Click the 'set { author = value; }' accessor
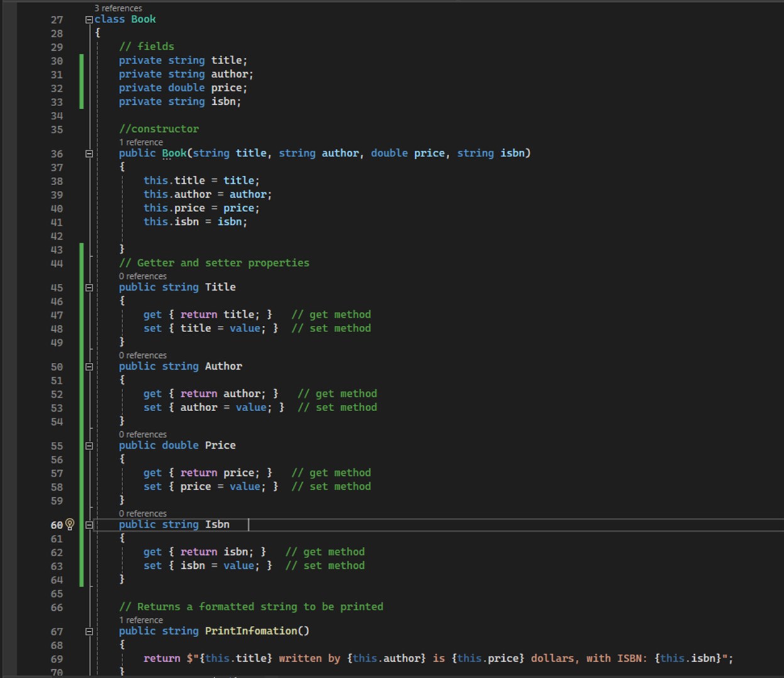 [214, 407]
